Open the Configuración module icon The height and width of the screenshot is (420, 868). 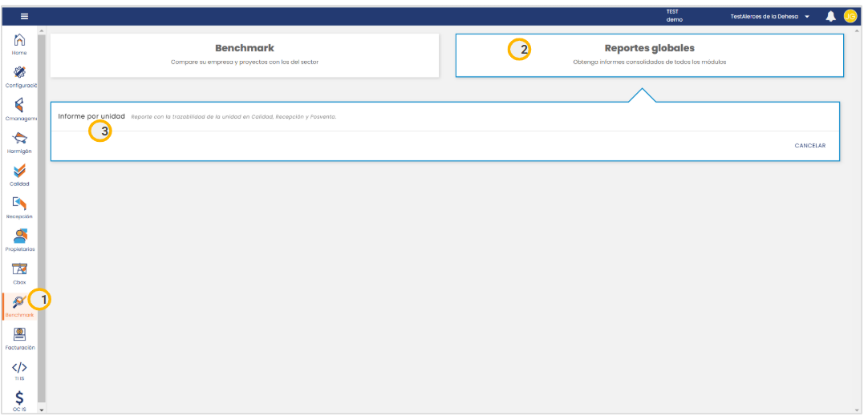(19, 73)
